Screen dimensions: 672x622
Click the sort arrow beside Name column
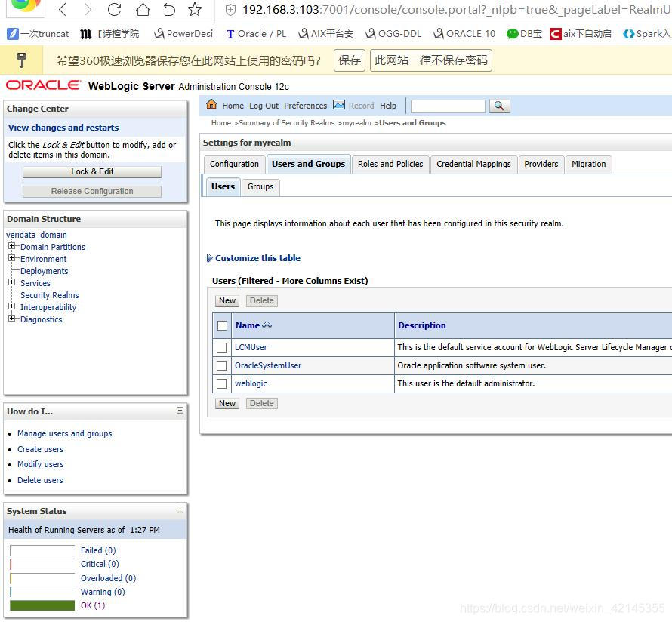(267, 325)
